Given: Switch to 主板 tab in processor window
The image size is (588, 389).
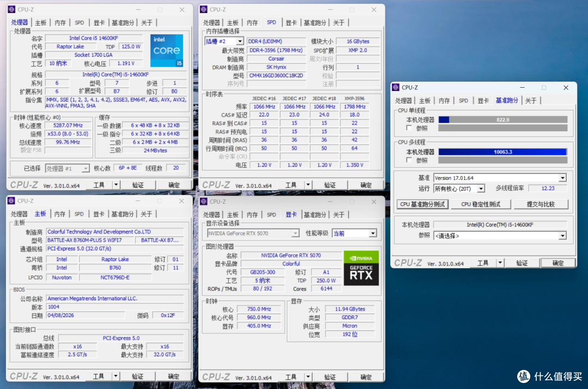Looking at the screenshot, I should point(40,23).
